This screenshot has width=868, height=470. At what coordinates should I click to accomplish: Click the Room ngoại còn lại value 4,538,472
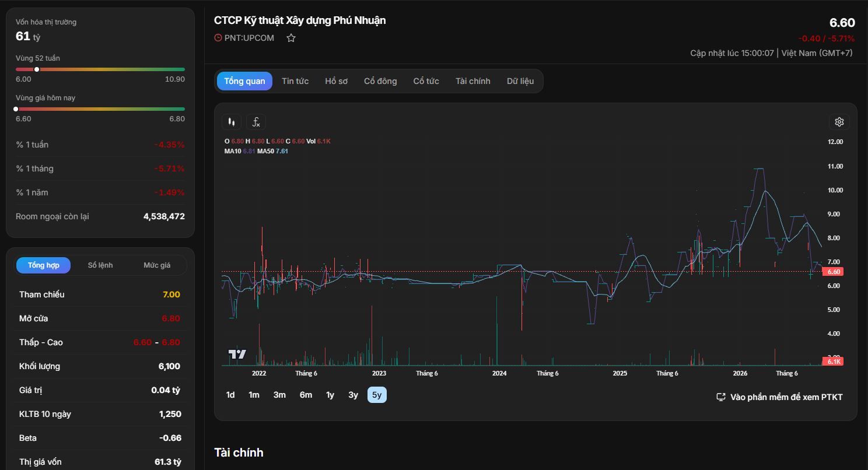click(x=164, y=216)
